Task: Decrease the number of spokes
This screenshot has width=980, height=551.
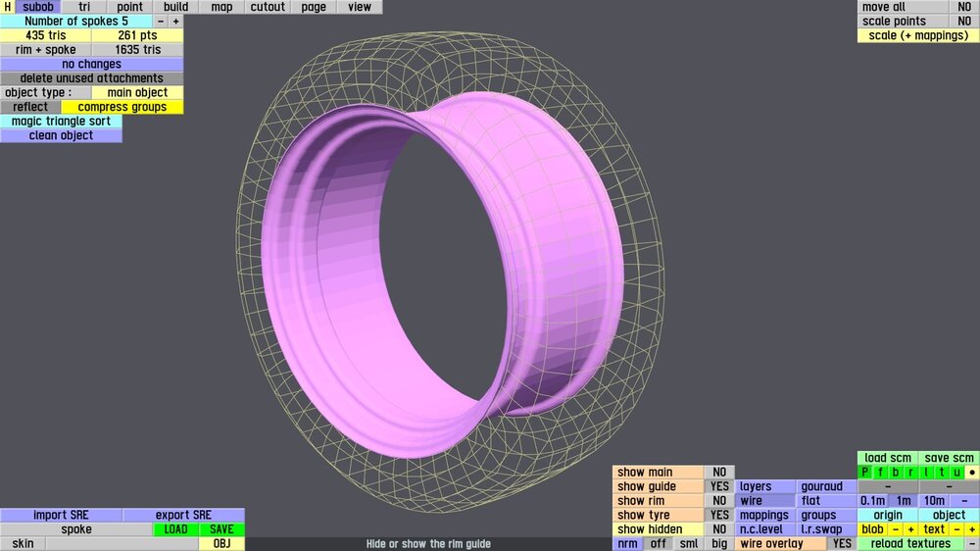Action: point(161,22)
